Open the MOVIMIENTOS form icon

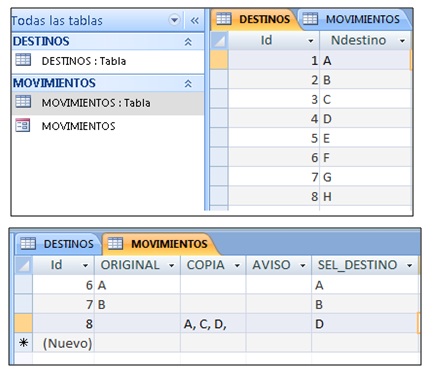pyautogui.click(x=23, y=125)
